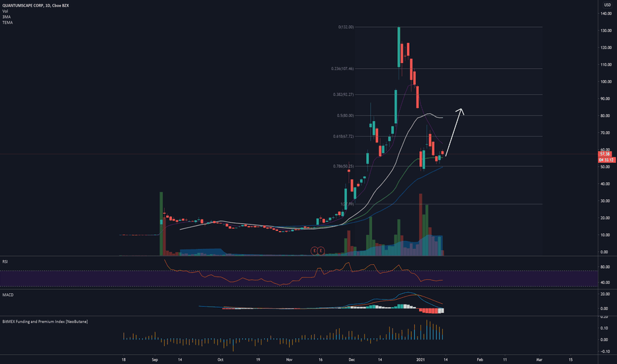Click 130.00 on the price axis
Image resolution: width=617 pixels, height=364 pixels.
click(x=606, y=30)
